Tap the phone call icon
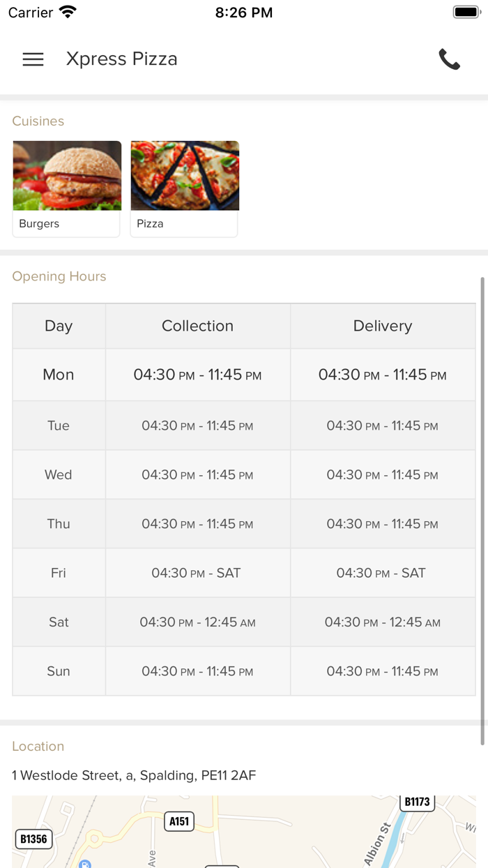The height and width of the screenshot is (868, 488). coord(450,59)
